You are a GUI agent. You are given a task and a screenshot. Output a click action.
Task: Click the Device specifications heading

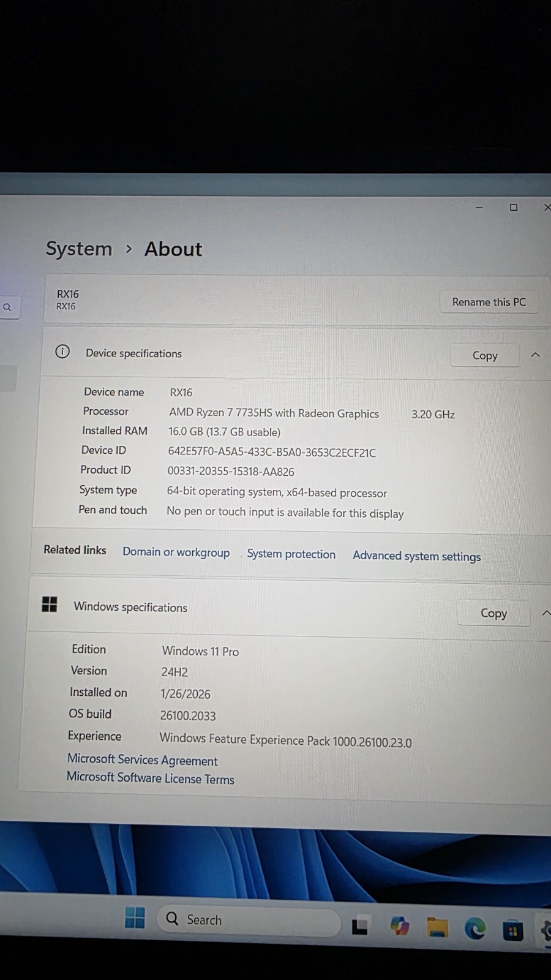click(x=133, y=353)
